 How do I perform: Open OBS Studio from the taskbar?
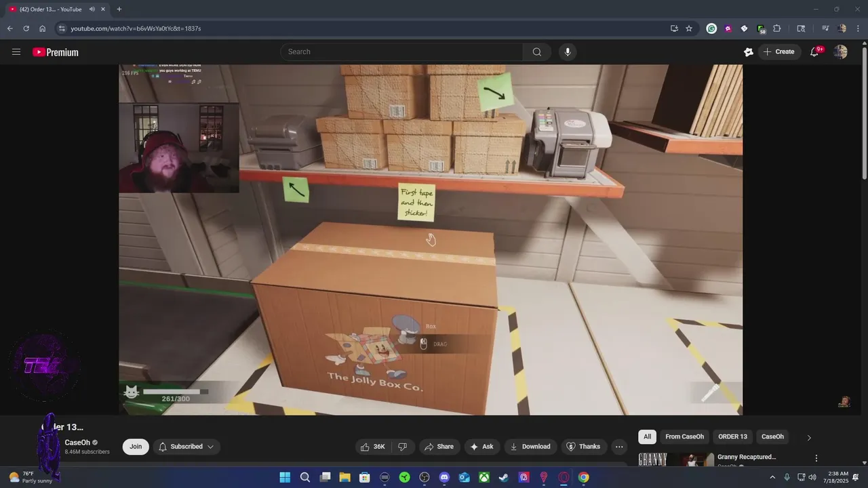pos(425,477)
